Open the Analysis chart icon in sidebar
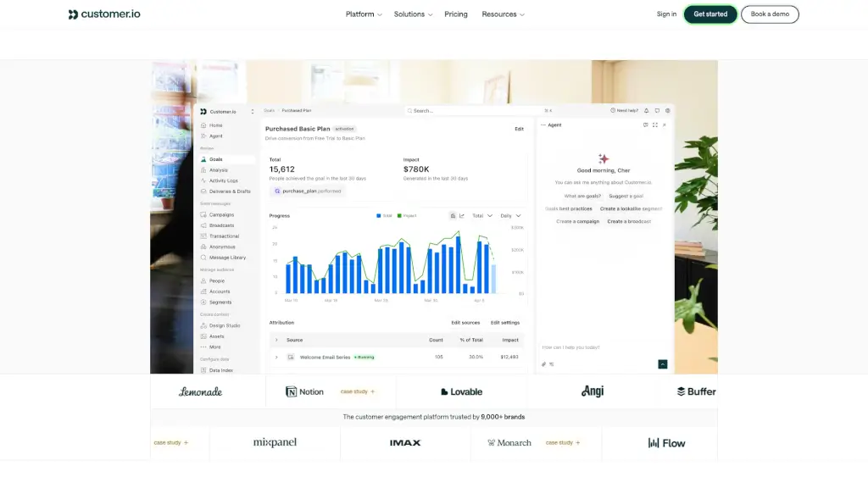868x488 pixels. [x=203, y=169]
